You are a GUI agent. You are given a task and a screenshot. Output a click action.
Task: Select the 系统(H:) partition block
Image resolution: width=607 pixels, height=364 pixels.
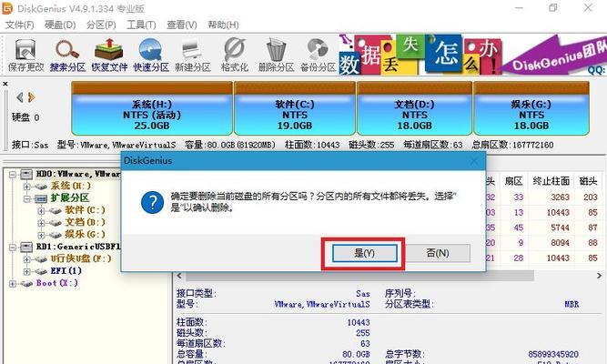[152, 108]
